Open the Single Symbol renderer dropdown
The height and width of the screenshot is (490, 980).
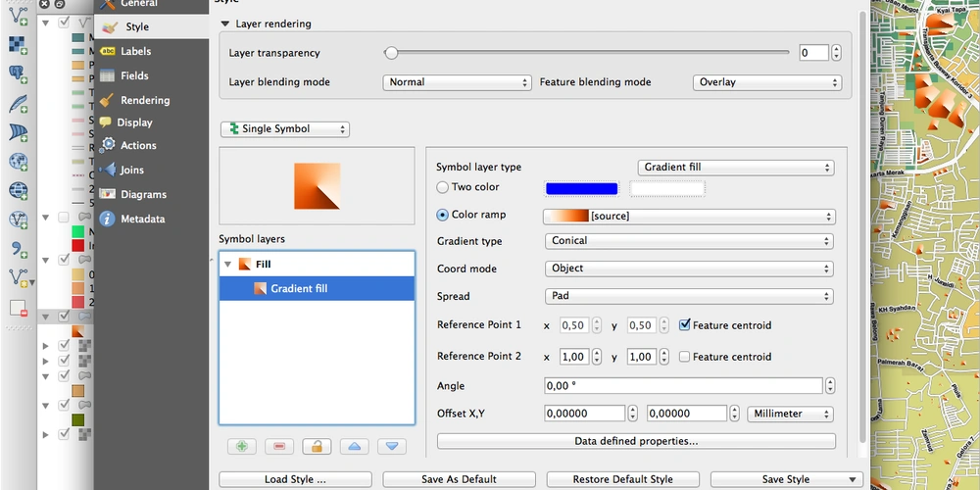tap(285, 128)
